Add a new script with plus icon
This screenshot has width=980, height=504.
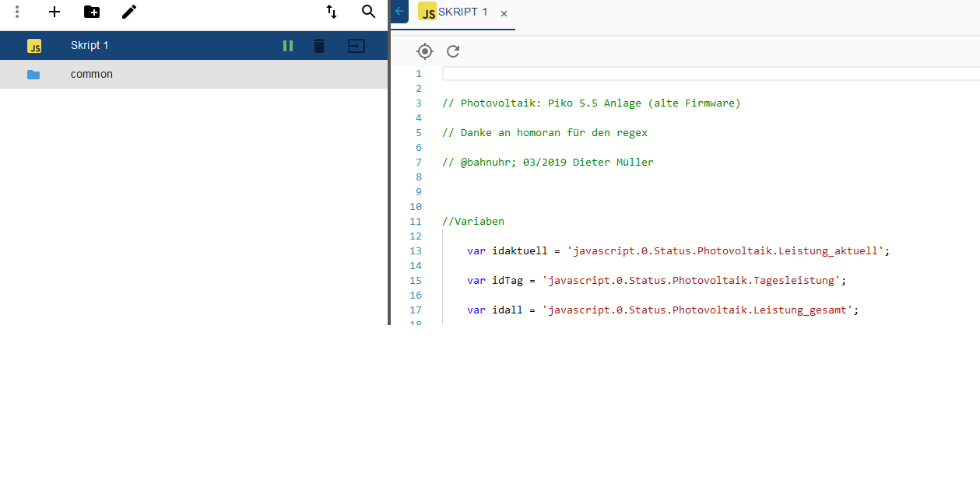point(54,12)
